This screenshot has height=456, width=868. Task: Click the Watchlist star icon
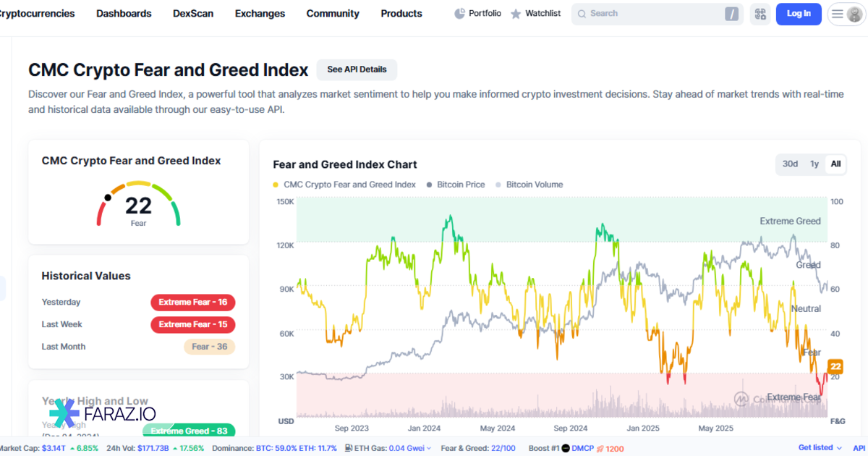pos(516,14)
